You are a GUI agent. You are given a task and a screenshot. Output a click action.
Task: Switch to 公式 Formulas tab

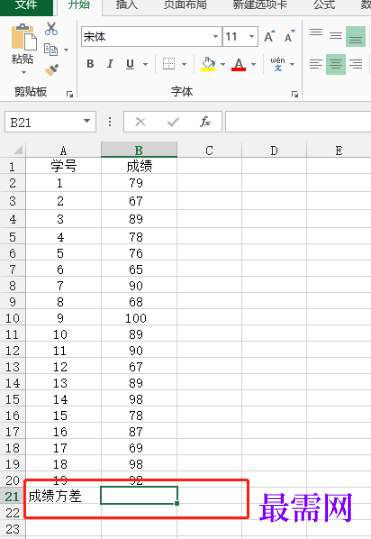pos(324,6)
